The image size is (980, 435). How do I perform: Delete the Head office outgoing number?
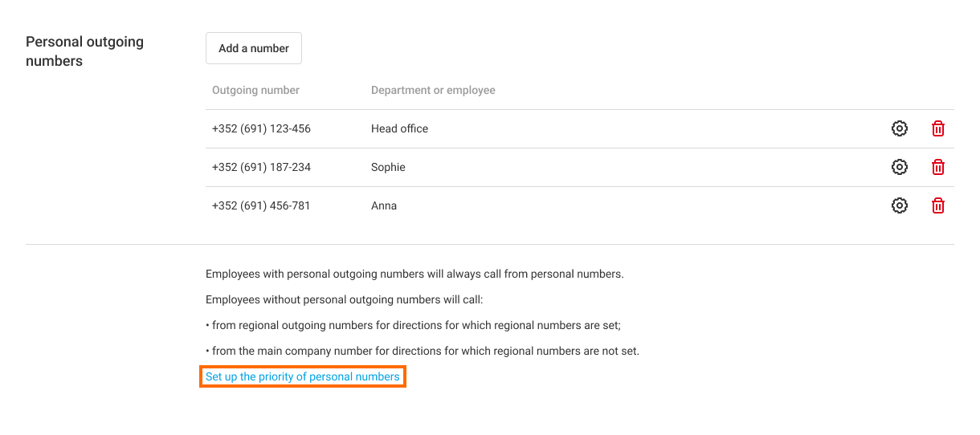click(x=937, y=128)
